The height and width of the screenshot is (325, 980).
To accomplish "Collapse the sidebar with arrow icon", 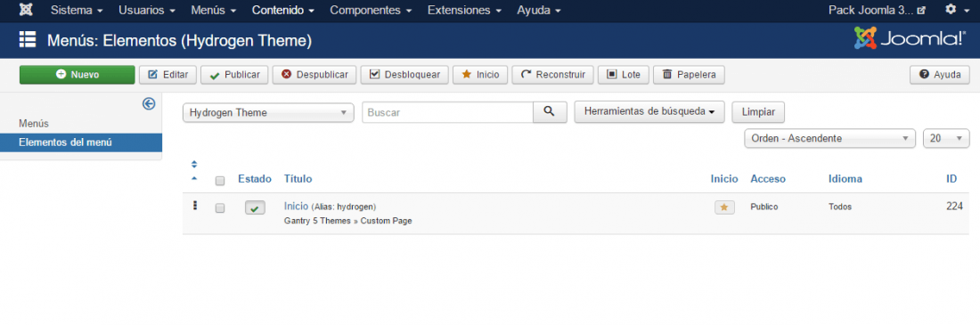I will click(149, 104).
